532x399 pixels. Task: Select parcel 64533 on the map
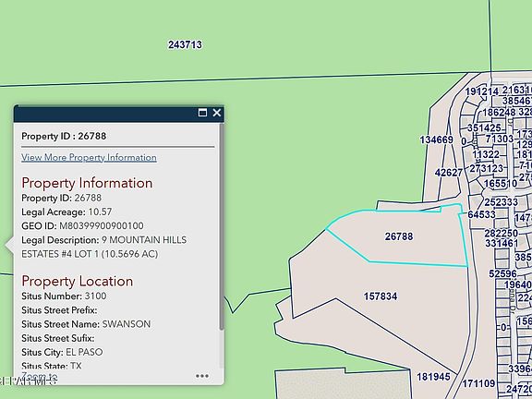tap(481, 214)
